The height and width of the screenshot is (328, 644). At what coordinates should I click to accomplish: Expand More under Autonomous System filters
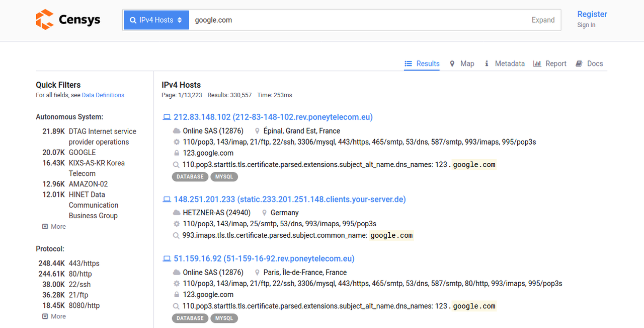coord(54,226)
